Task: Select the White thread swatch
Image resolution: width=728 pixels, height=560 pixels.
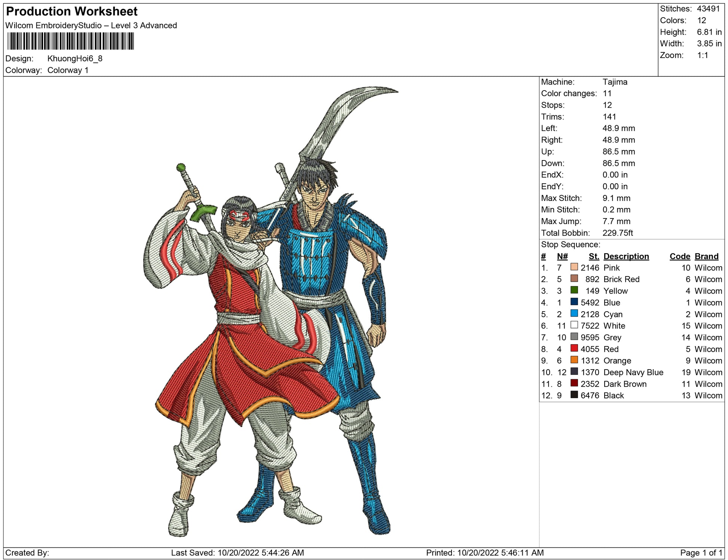Action: pyautogui.click(x=574, y=325)
